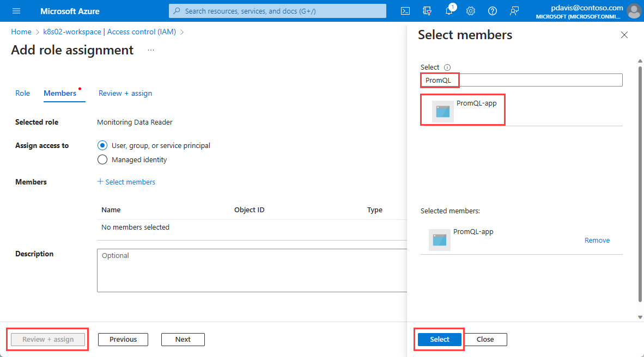Click the blue Select button

coord(439,339)
